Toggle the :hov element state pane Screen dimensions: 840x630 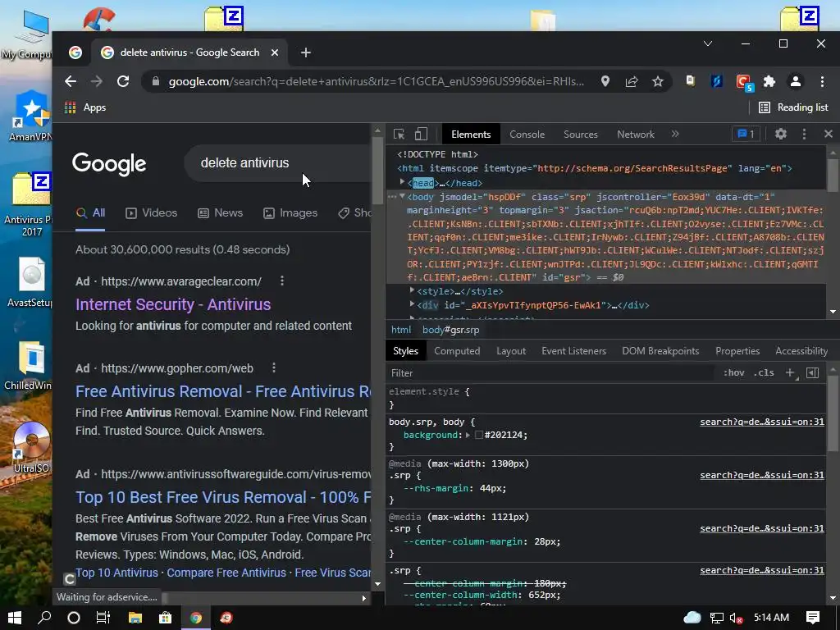click(734, 373)
